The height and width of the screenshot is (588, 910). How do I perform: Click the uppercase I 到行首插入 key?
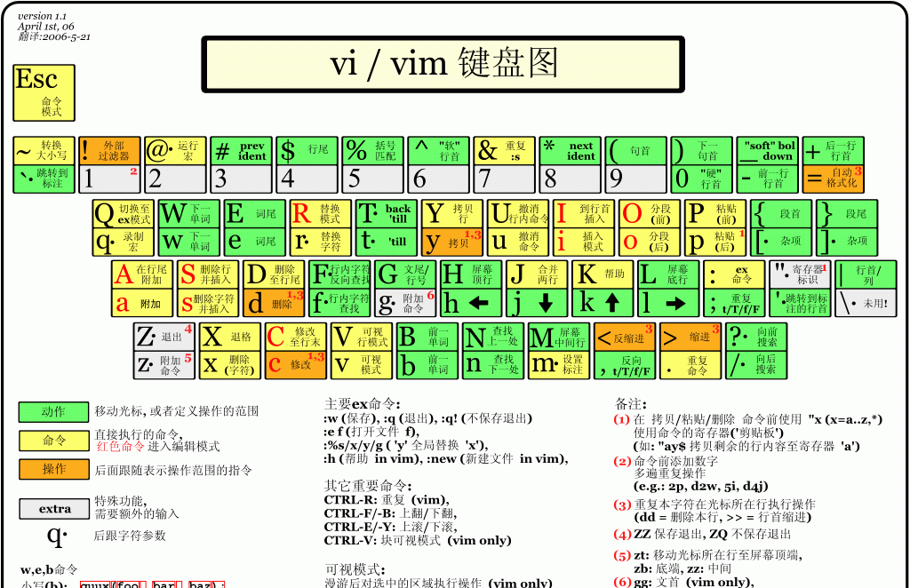pyautogui.click(x=583, y=214)
